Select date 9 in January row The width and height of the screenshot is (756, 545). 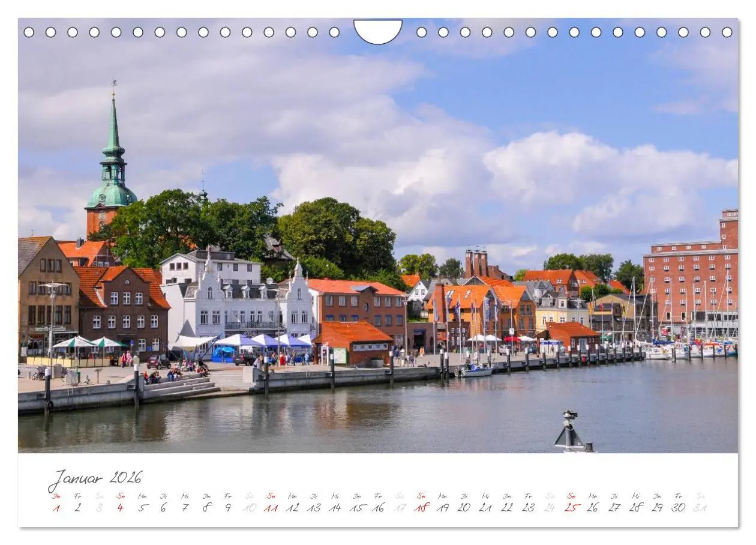(x=228, y=508)
